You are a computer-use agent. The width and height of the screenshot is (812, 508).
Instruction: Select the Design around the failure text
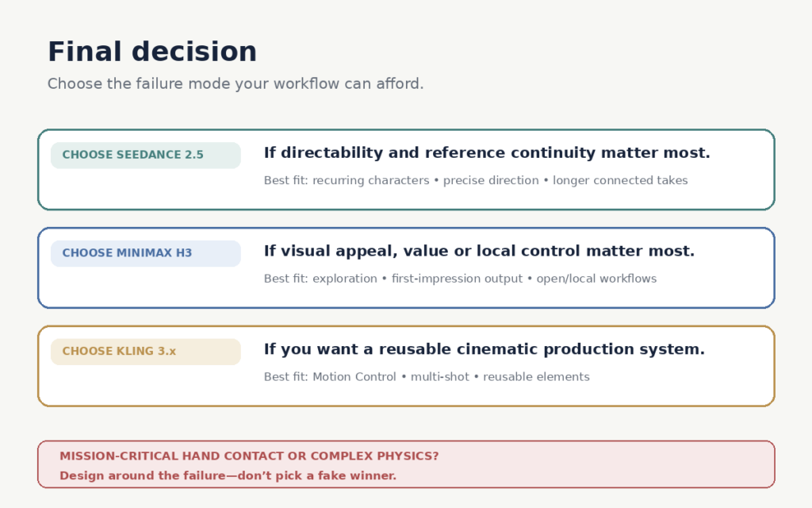(x=228, y=476)
